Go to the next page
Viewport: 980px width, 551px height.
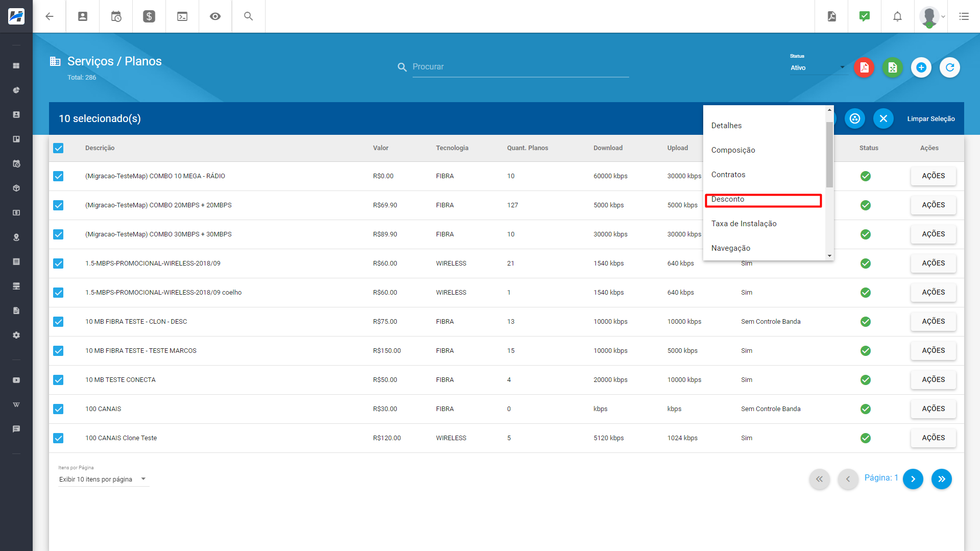pyautogui.click(x=913, y=479)
